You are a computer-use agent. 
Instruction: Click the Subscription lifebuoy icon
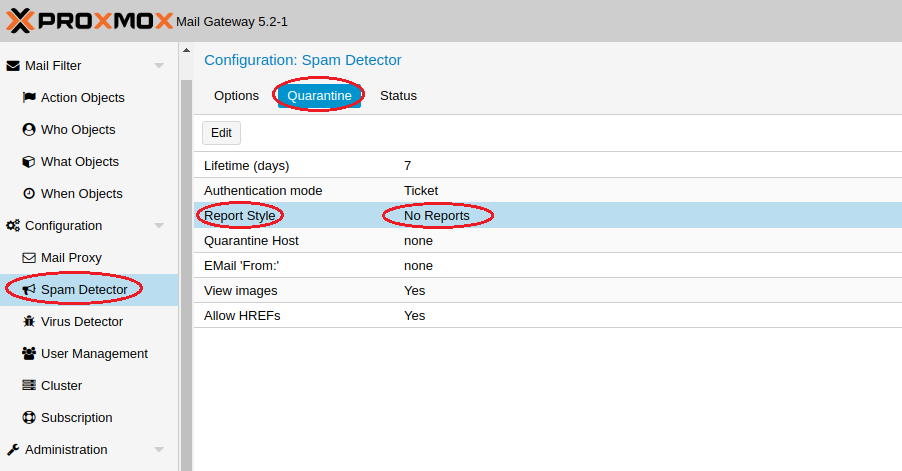pos(29,418)
